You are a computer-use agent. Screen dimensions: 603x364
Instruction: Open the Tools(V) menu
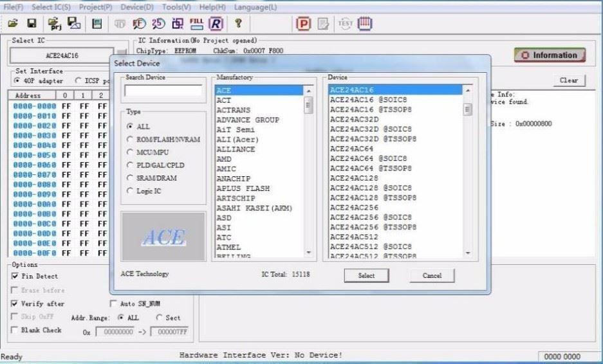176,7
